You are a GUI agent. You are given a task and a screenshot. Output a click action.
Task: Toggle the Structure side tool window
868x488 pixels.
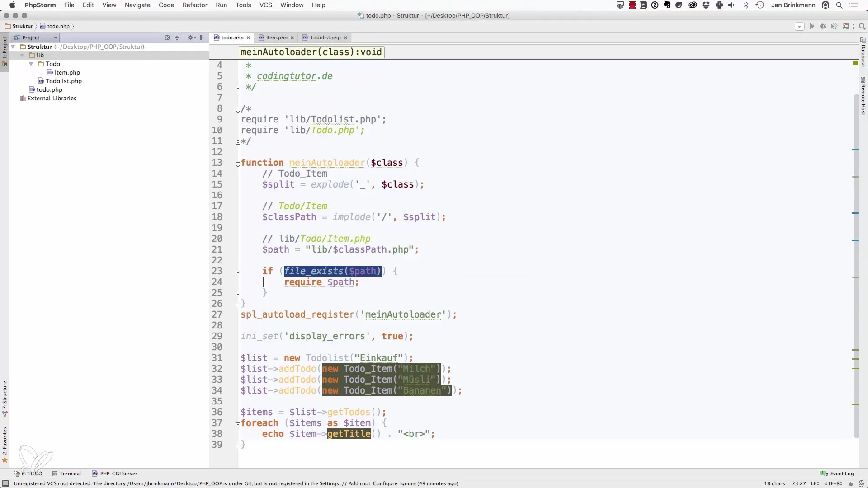click(x=5, y=399)
